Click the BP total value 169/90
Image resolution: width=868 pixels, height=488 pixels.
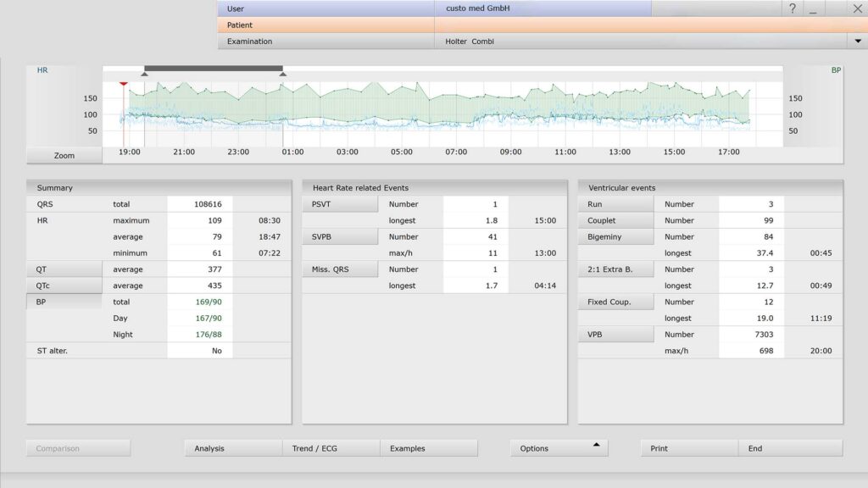[x=209, y=302]
